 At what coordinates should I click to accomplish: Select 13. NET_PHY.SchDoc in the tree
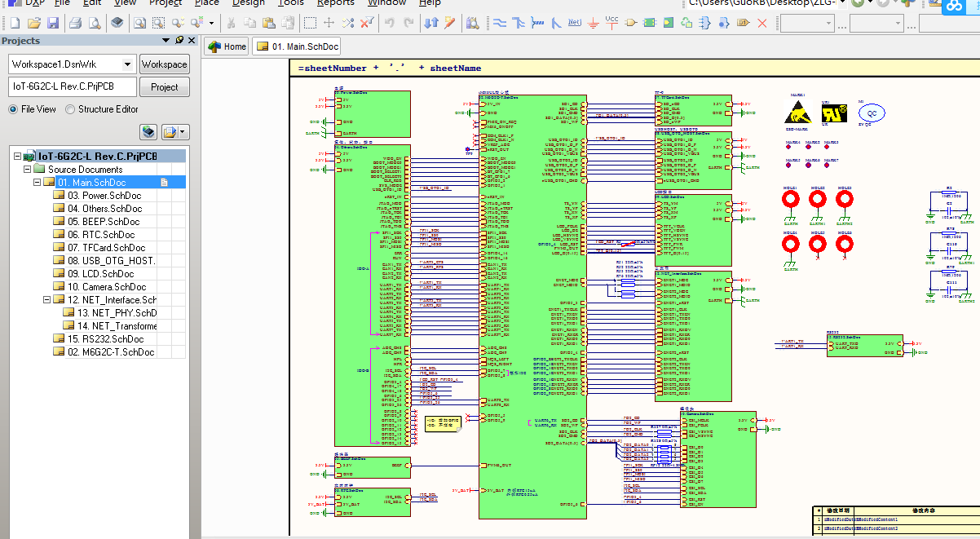tap(117, 313)
